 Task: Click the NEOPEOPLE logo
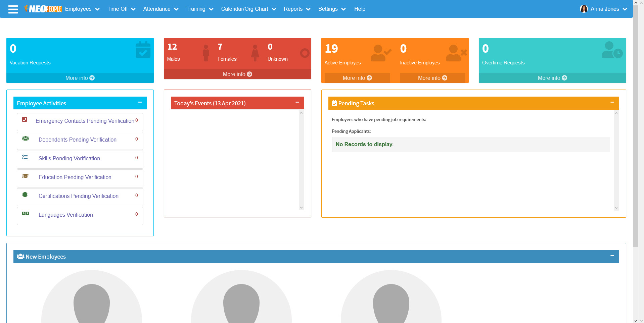point(43,9)
